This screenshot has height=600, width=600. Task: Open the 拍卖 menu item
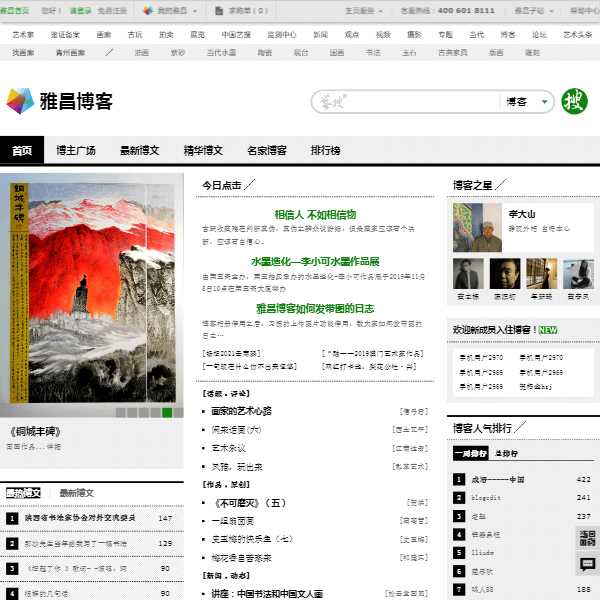click(166, 35)
